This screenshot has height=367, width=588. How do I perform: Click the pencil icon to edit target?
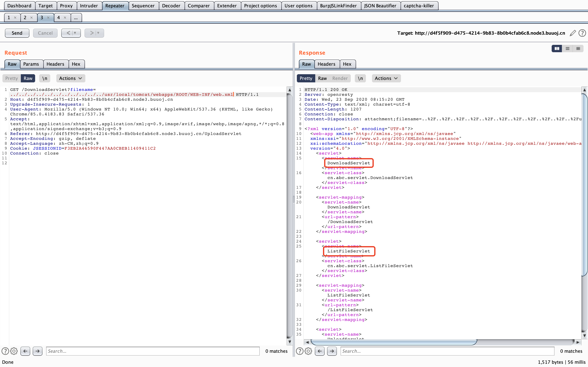tap(573, 33)
